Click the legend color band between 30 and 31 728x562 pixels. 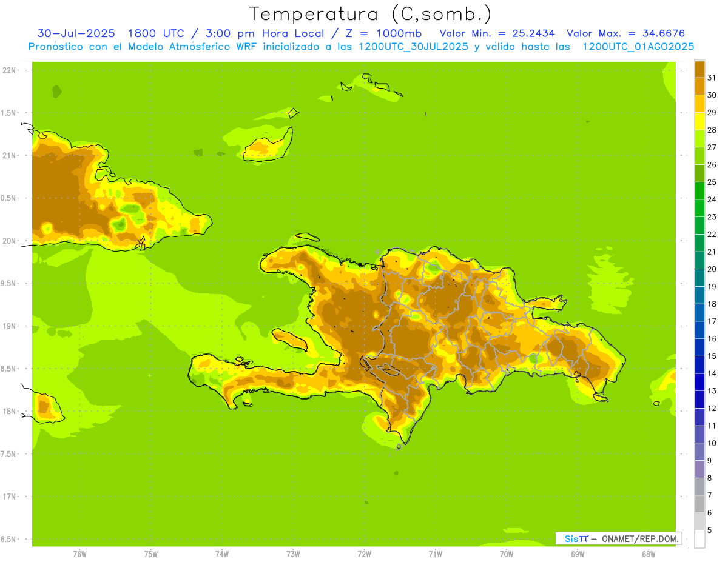coord(699,86)
